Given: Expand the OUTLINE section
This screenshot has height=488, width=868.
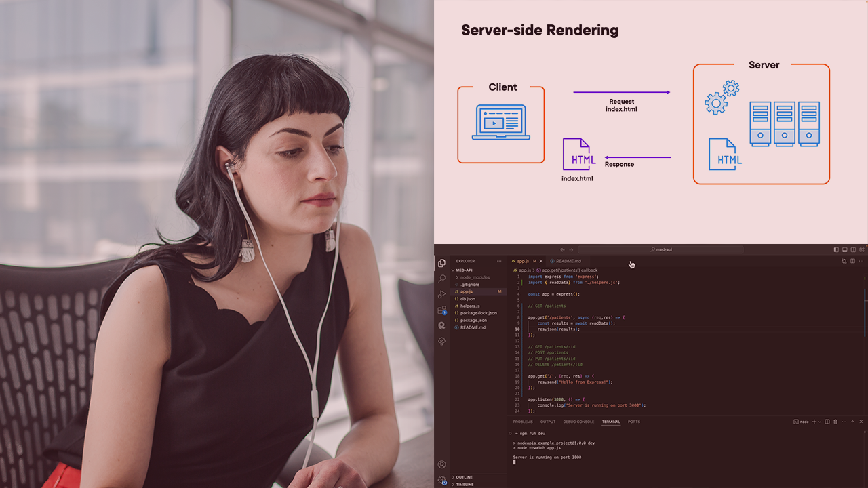Looking at the screenshot, I should tap(464, 477).
